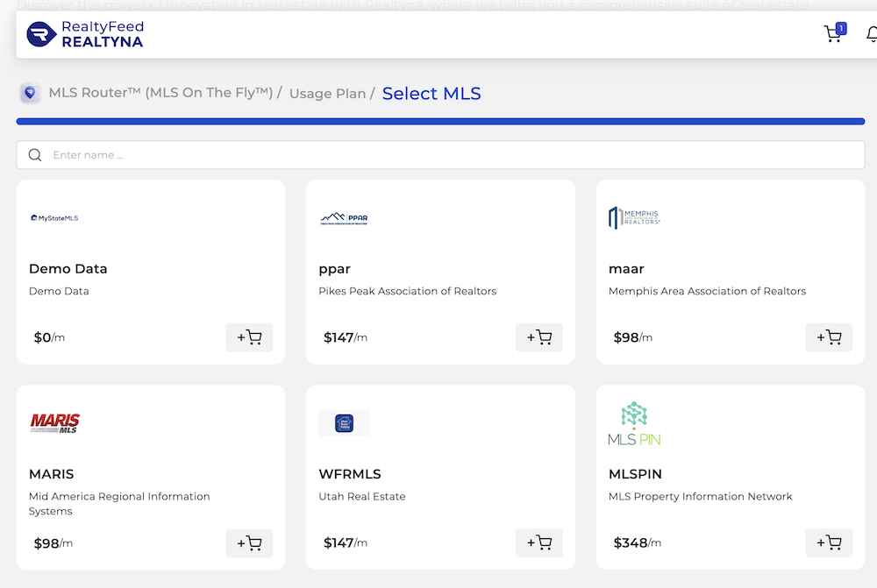Click the MyStateMLS logo
The image size is (877, 588).
54,218
